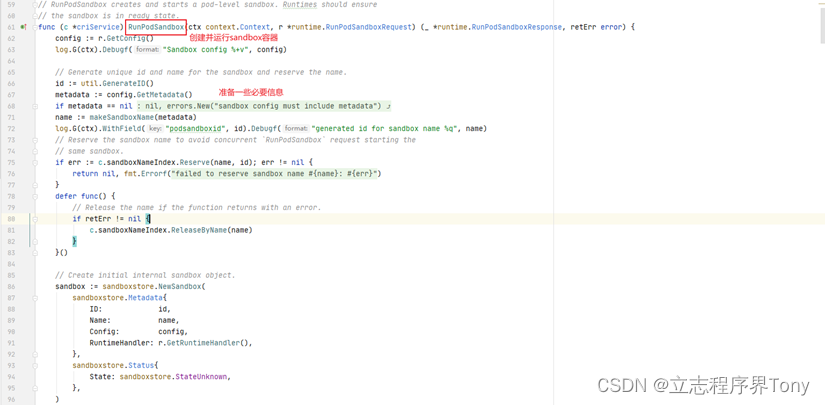Click line number 86 in the gutter
825x405 pixels.
[x=12, y=287]
